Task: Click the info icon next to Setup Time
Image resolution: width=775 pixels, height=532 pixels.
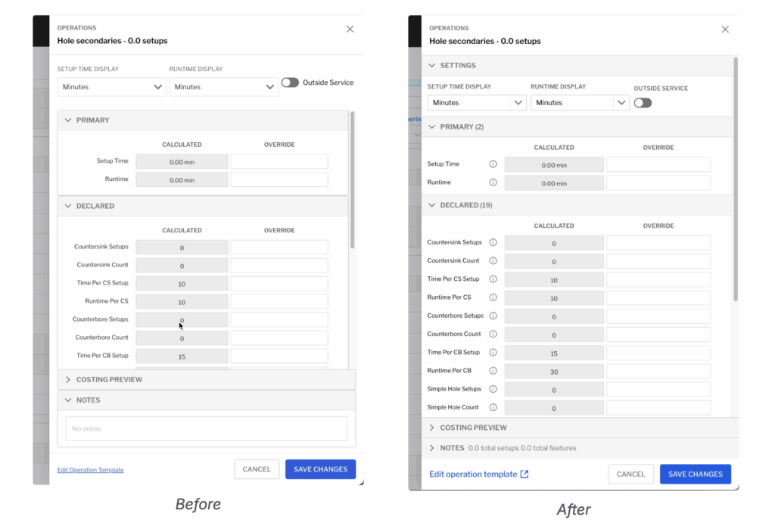Action: [494, 163]
